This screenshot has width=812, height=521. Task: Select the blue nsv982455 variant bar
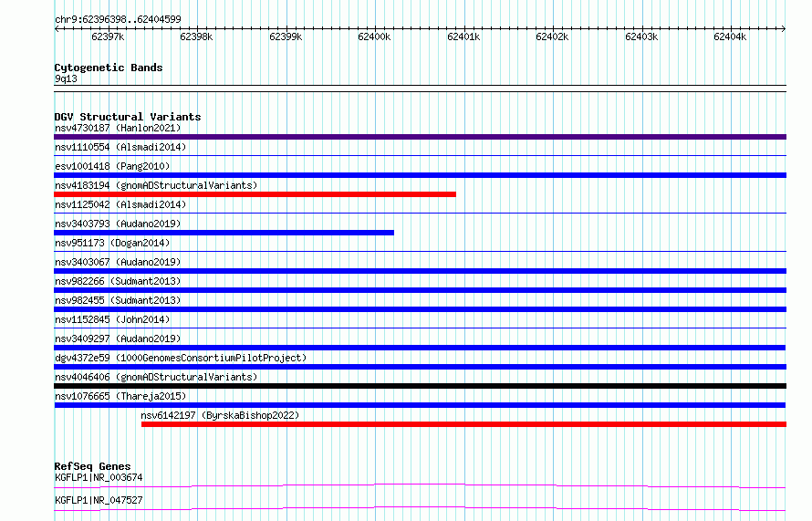[x=420, y=309]
